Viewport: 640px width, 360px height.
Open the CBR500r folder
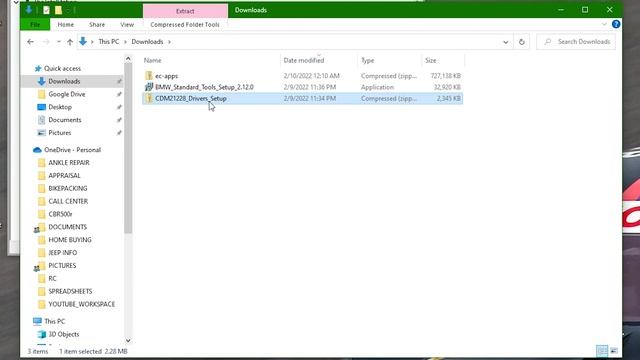(x=60, y=214)
